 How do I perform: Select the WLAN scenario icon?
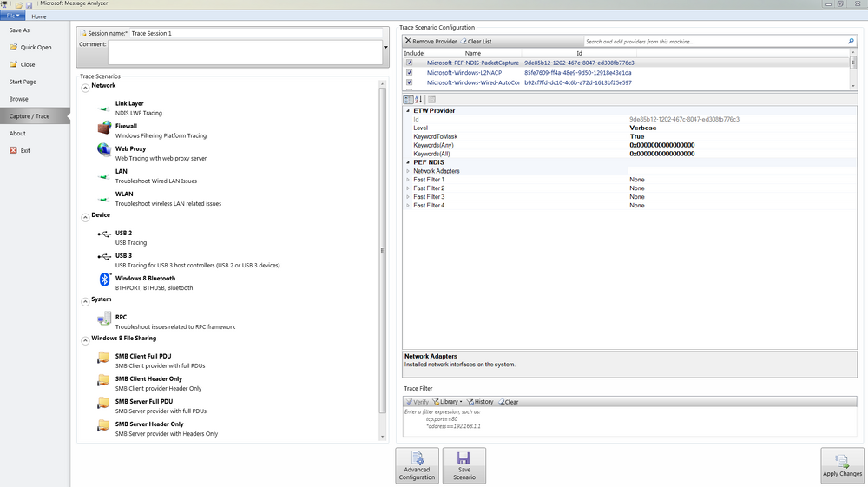click(104, 200)
